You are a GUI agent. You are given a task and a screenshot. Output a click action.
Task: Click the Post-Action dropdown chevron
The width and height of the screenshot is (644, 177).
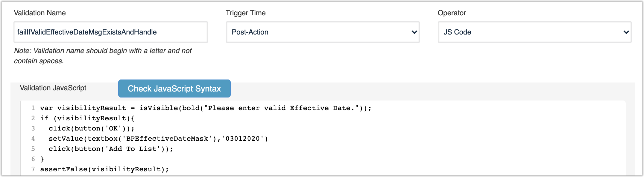tap(414, 32)
